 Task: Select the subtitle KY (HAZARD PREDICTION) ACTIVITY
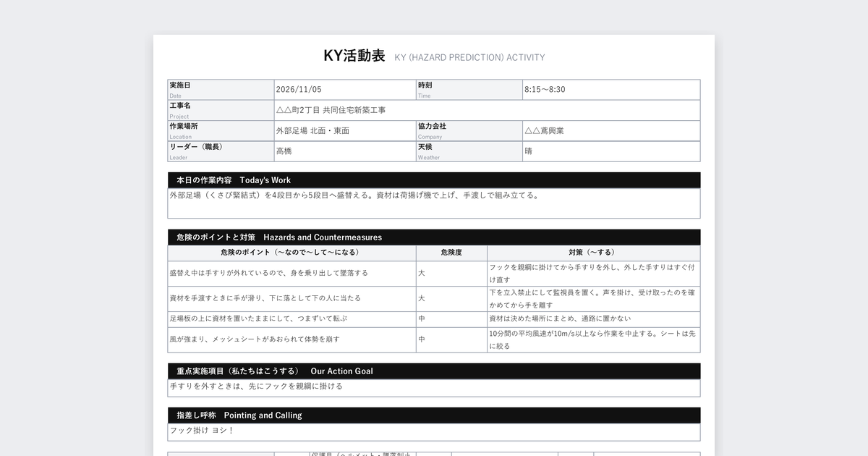pos(469,57)
